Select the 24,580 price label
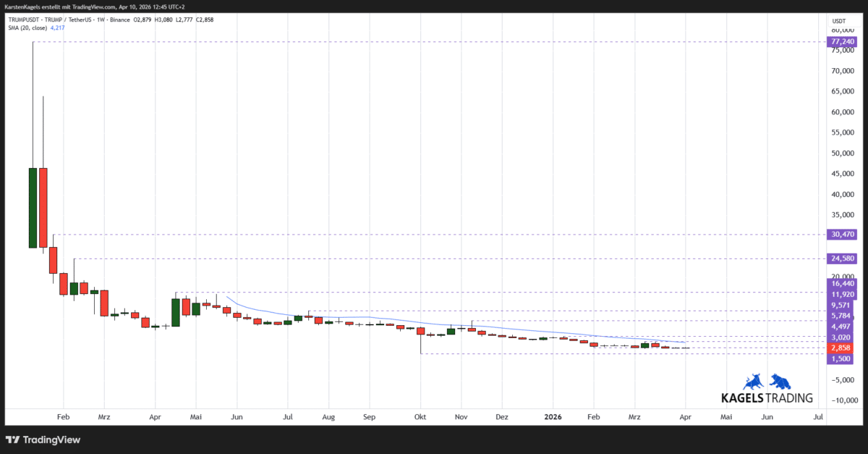The image size is (868, 454). (841, 258)
